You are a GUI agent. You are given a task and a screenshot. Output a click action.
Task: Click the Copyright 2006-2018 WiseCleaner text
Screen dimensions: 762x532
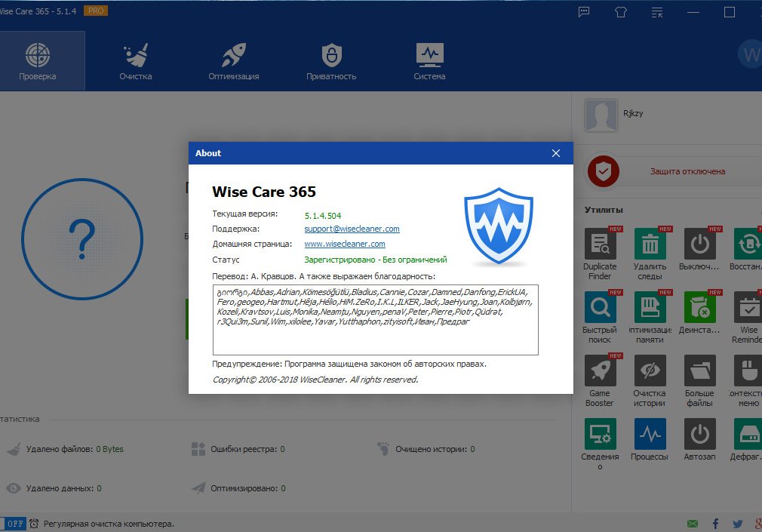point(315,380)
